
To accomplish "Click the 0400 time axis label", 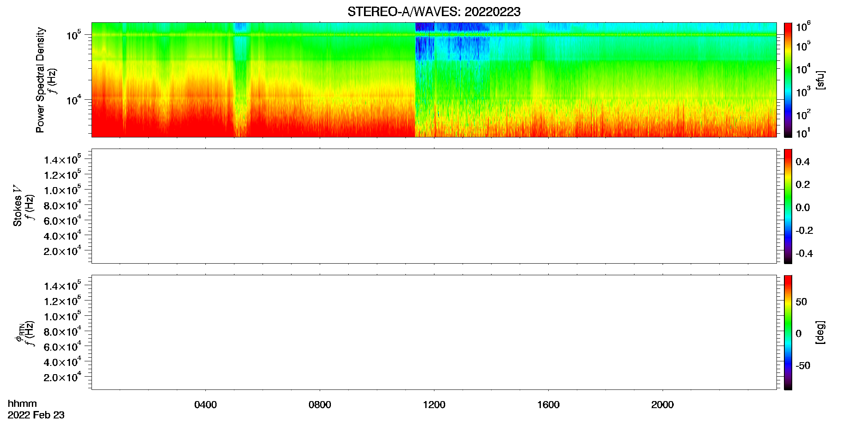I will pyautogui.click(x=205, y=405).
